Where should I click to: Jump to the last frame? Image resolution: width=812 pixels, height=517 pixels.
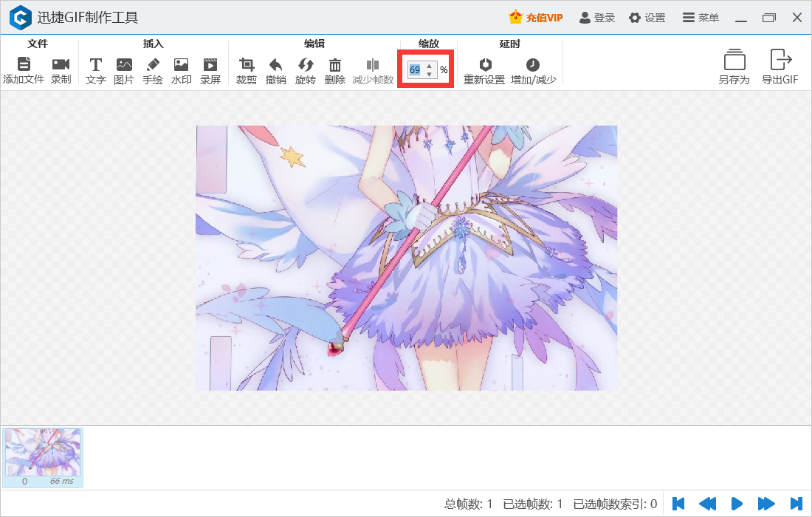796,504
